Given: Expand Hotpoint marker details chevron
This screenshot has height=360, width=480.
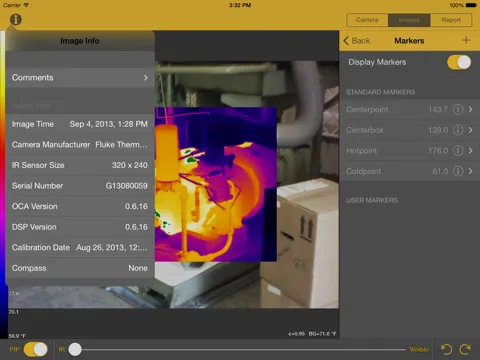Looking at the screenshot, I should pos(471,151).
